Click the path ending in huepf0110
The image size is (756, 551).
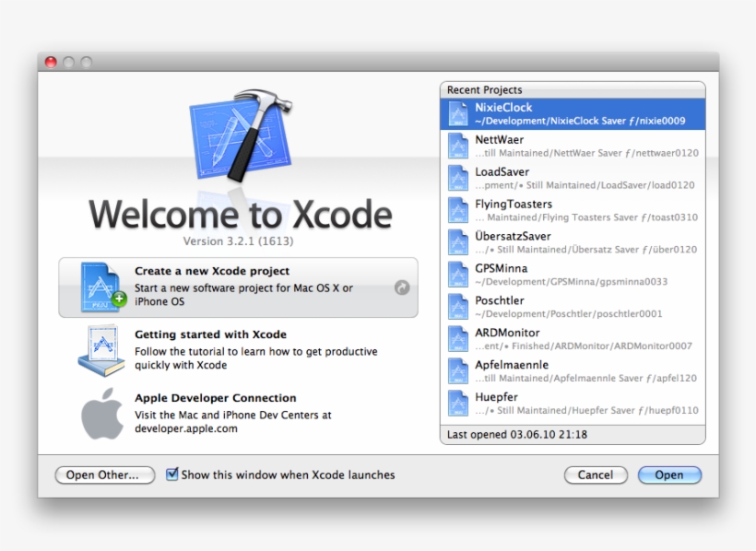pyautogui.click(x=586, y=410)
